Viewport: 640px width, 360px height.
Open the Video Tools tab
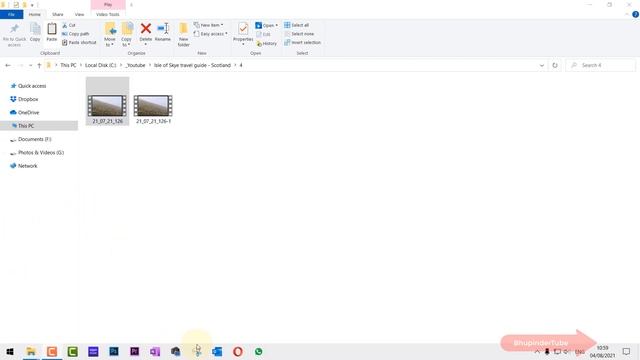coord(108,14)
